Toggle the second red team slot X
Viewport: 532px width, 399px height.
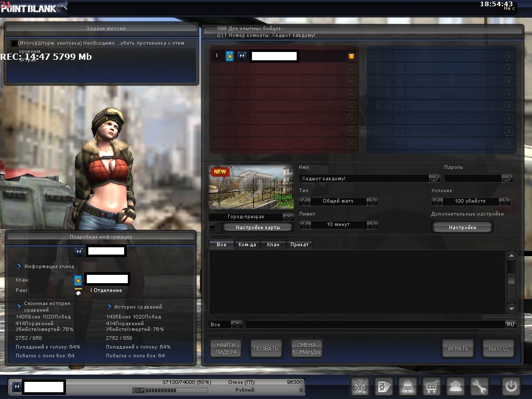(x=351, y=69)
